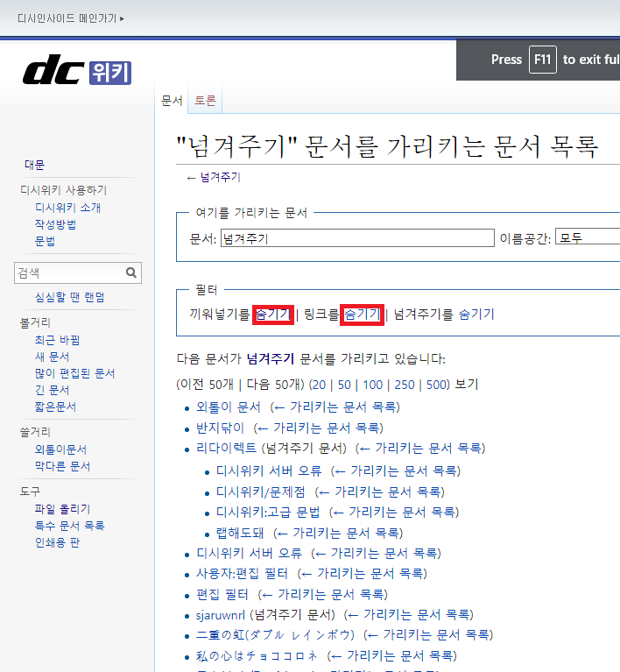Open 파일 올리기 in the sidebar
This screenshot has width=620, height=672.
coord(62,509)
